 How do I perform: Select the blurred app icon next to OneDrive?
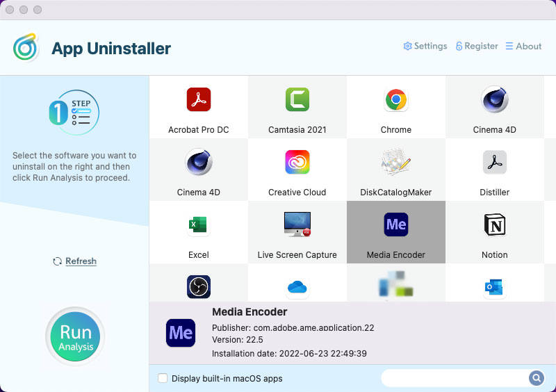click(395, 284)
